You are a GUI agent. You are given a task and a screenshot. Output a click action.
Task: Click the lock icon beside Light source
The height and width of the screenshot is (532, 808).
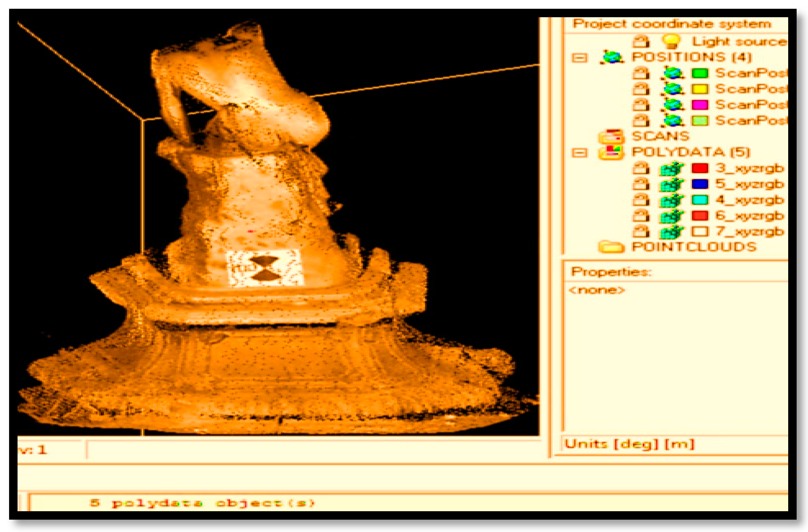641,42
